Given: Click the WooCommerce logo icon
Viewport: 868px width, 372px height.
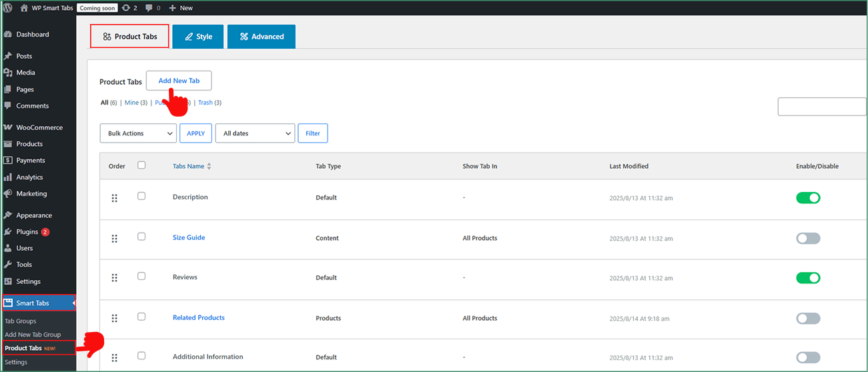Looking at the screenshot, I should click(8, 127).
